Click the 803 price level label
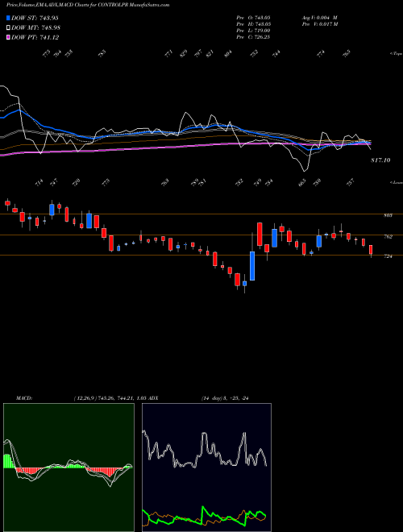This screenshot has width=403, height=532. [388, 215]
